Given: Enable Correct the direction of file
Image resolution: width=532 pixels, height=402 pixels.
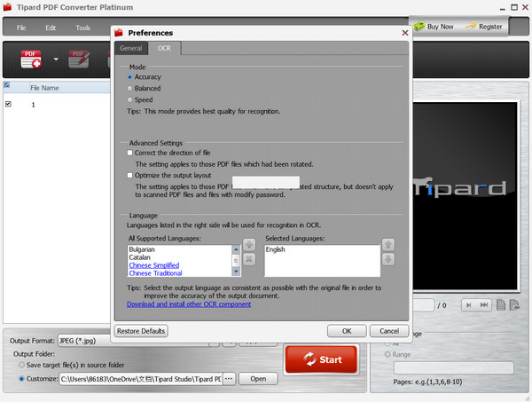Looking at the screenshot, I should (x=129, y=153).
